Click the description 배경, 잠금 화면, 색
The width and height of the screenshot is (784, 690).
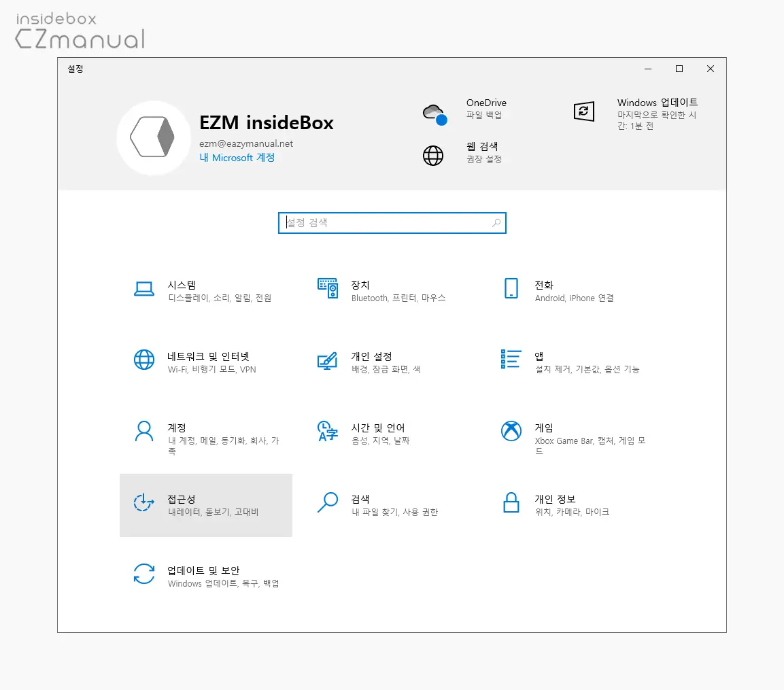coord(386,370)
